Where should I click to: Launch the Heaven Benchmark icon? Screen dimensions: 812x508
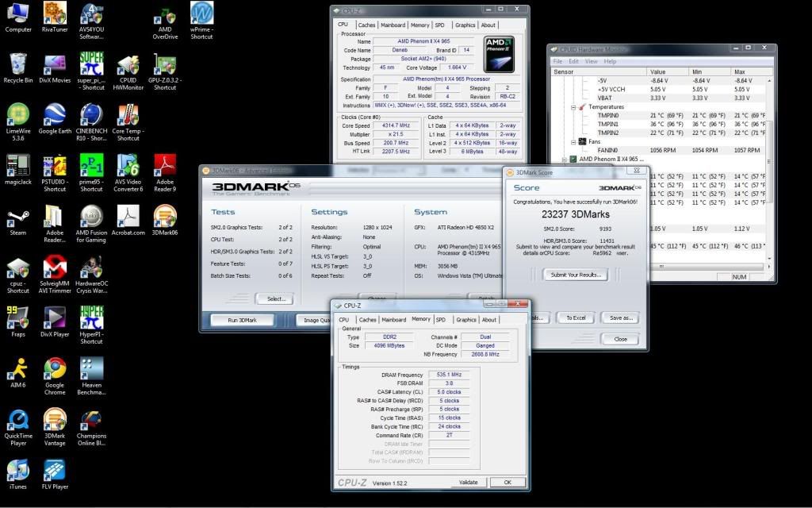pyautogui.click(x=92, y=376)
